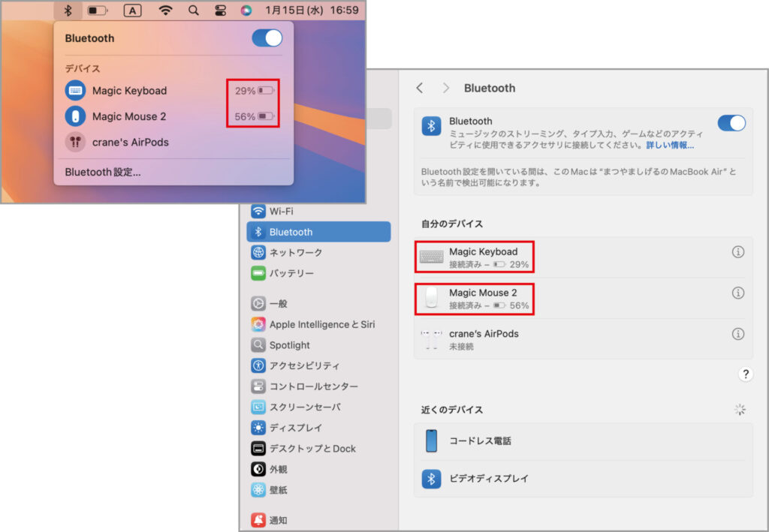Click Magic Keyboad row in 自分のデバイス list
Viewport: 769px width, 532px height.
point(583,257)
